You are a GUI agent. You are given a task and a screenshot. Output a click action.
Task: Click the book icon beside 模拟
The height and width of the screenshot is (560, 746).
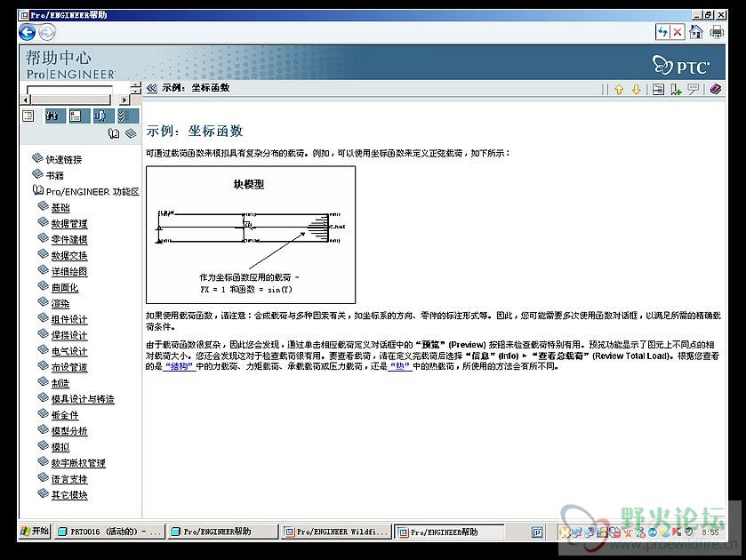pos(43,446)
